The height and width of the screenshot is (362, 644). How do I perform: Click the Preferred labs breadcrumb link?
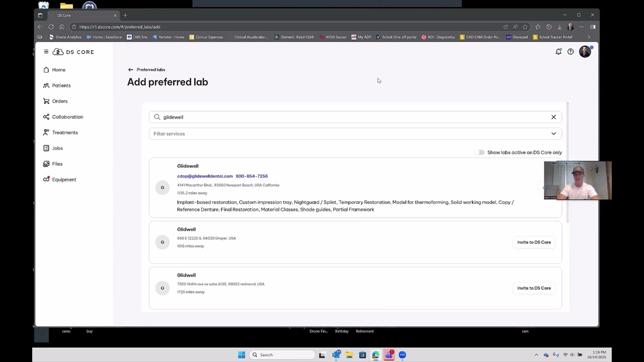(151, 70)
